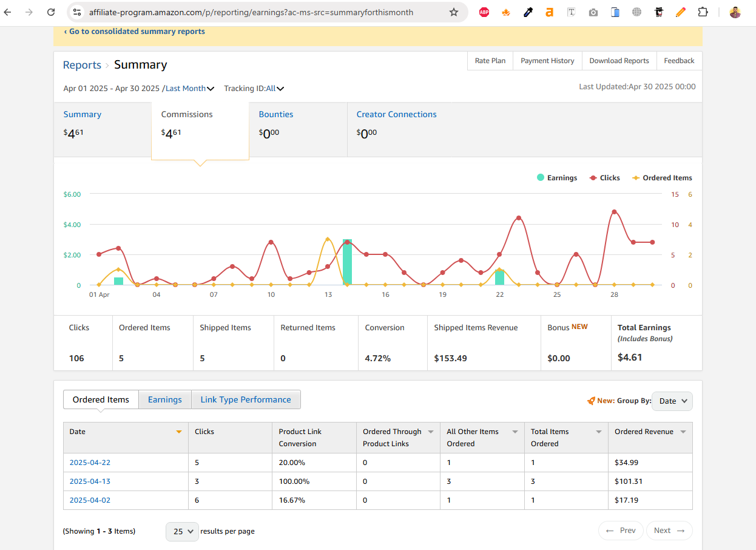The height and width of the screenshot is (550, 756).
Task: Sort by Ordered Through Product Links column arrow
Action: 431,432
